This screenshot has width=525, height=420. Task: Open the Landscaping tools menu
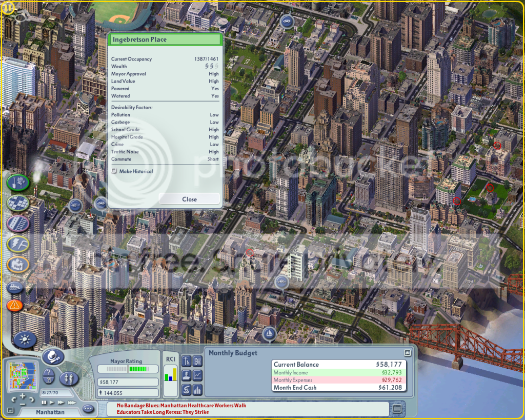pos(18,183)
